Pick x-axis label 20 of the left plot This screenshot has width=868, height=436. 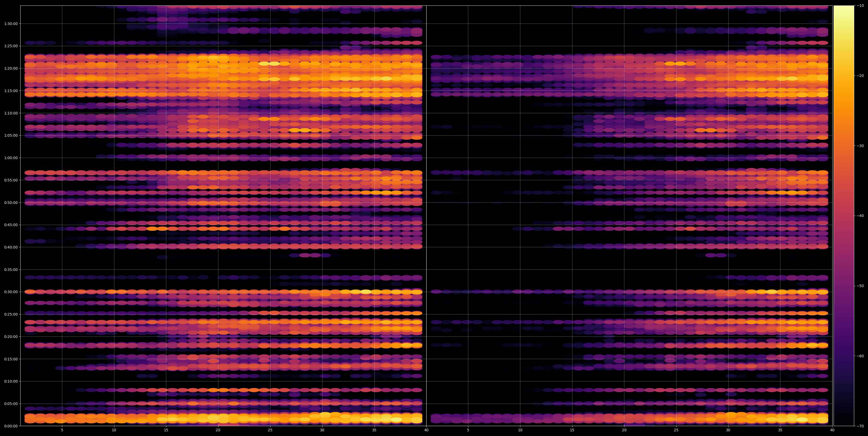coord(218,430)
